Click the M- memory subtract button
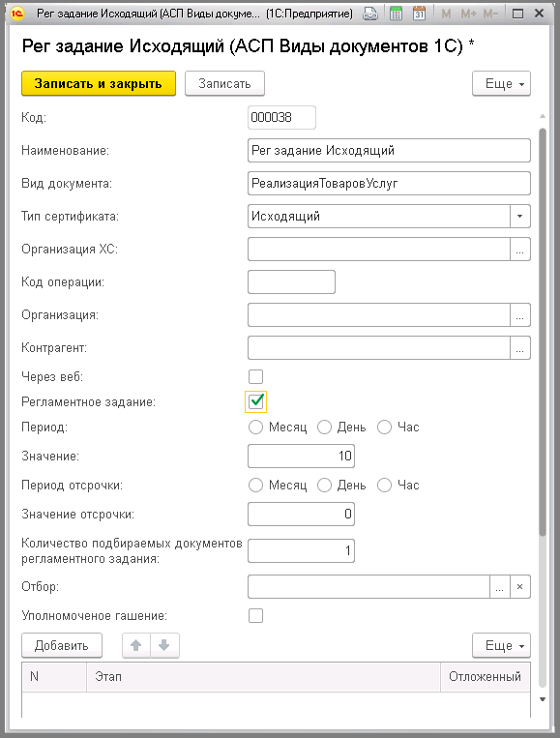Image resolution: width=560 pixels, height=738 pixels. (x=490, y=14)
